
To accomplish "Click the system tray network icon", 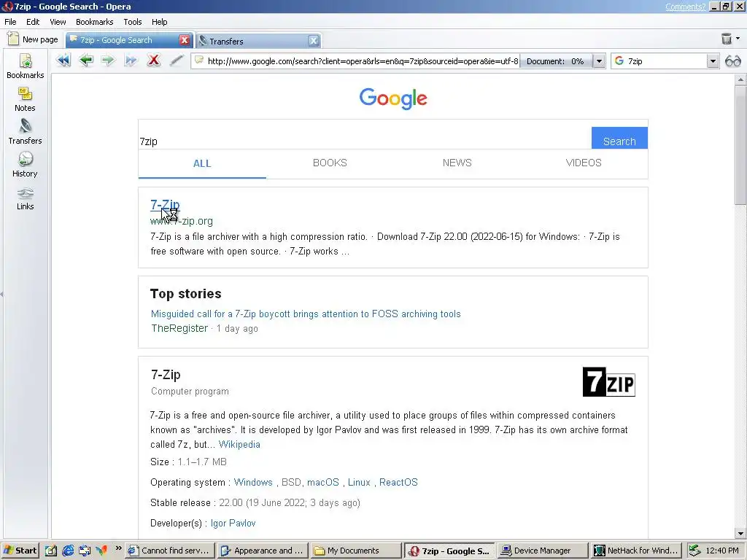I will [694, 551].
